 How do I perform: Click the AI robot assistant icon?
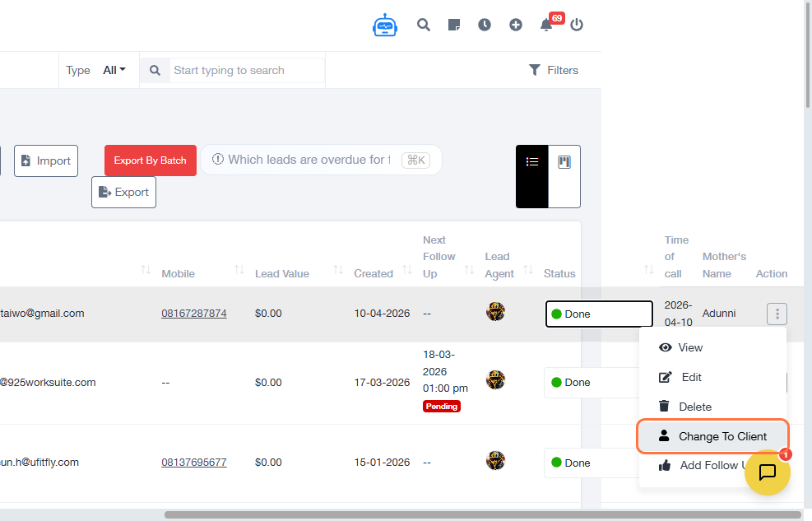point(384,26)
